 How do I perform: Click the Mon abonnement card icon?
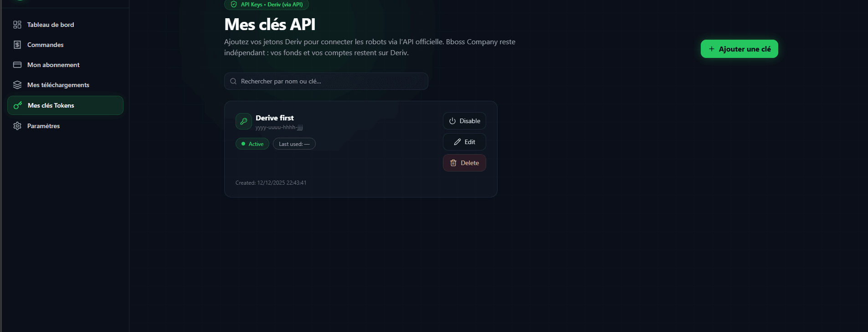tap(17, 65)
